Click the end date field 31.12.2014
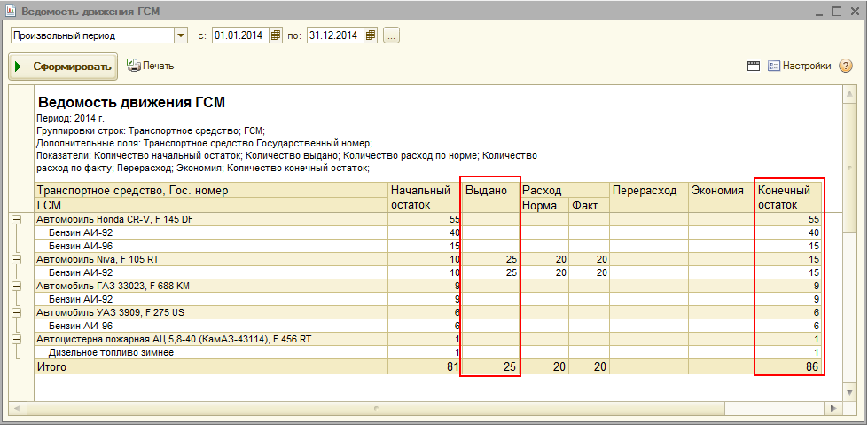This screenshot has height=425, width=868. tap(334, 35)
